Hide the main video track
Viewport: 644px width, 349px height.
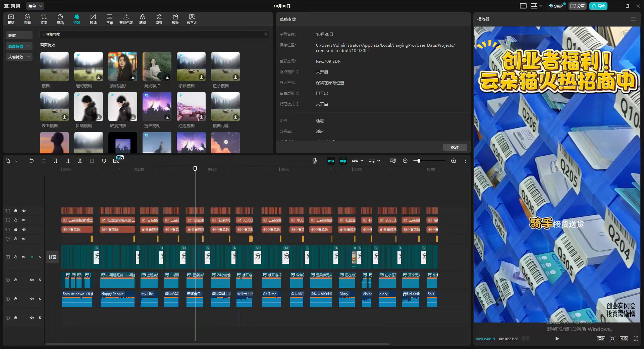point(24,257)
